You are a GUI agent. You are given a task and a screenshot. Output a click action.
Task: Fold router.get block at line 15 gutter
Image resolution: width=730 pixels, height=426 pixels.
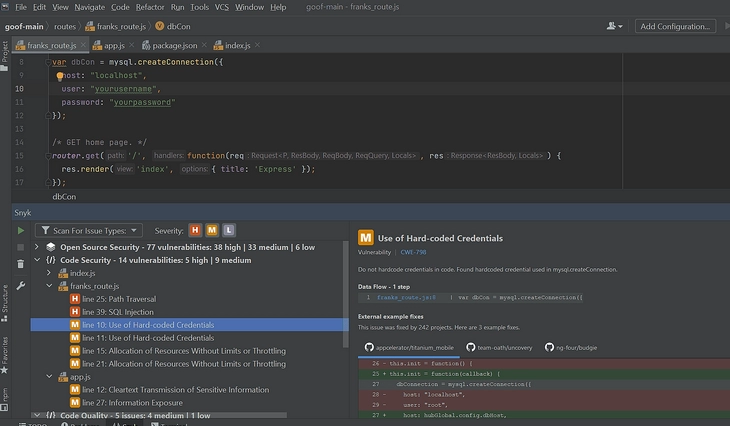tap(48, 156)
